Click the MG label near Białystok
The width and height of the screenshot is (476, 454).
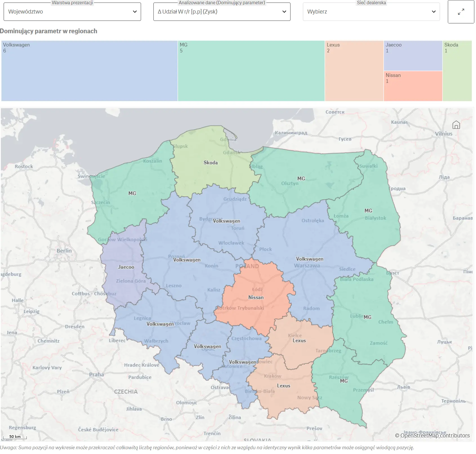(368, 211)
